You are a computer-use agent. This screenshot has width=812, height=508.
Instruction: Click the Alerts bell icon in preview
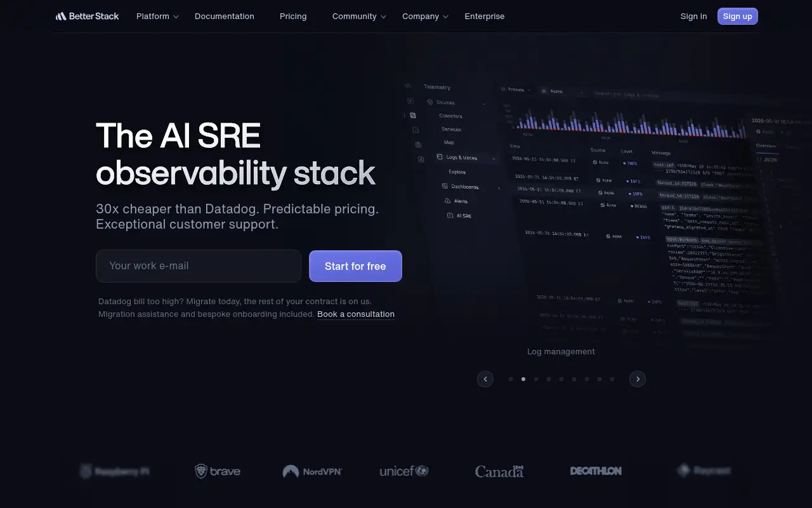[x=448, y=201]
